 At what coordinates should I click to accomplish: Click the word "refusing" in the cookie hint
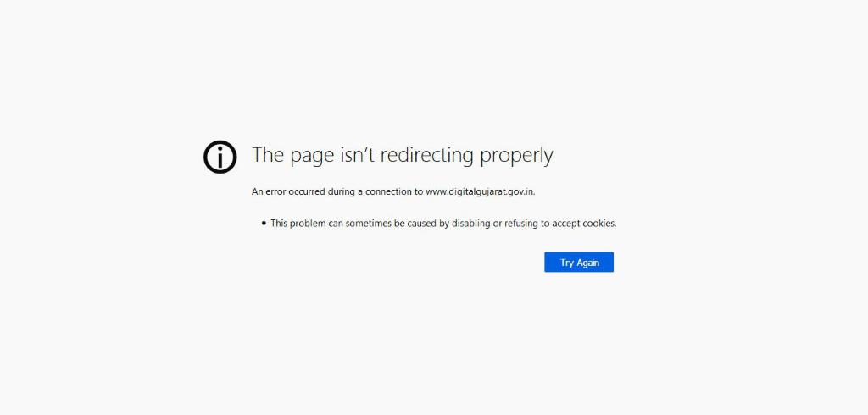[521, 224]
